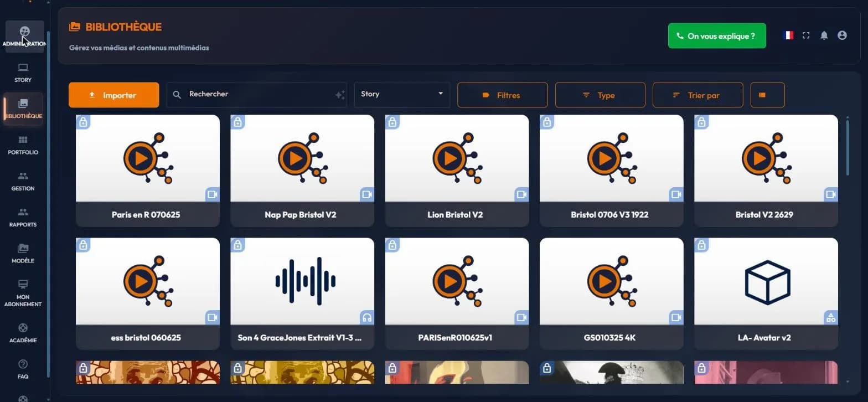Viewport: 868px width, 402px height.
Task: Open the GS010325 4K video thumbnail
Action: [x=612, y=281]
